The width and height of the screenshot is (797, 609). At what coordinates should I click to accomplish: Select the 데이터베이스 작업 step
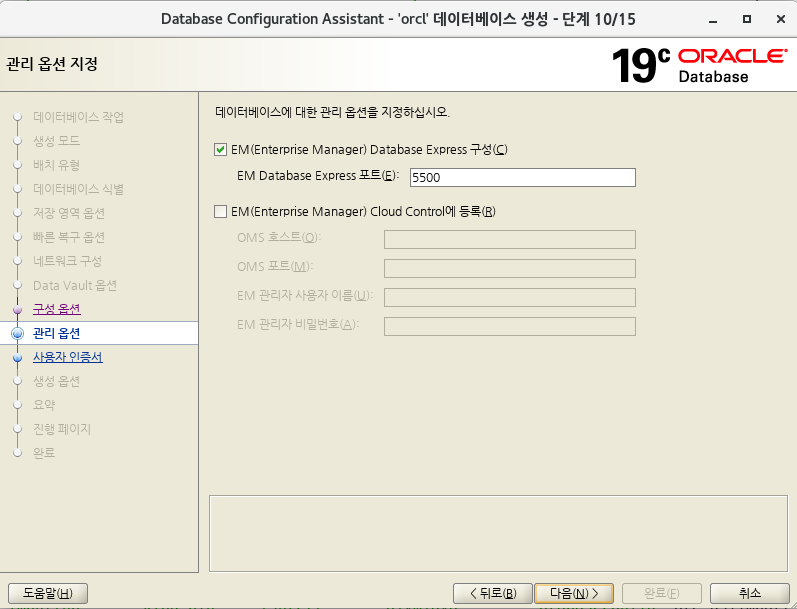click(78, 117)
